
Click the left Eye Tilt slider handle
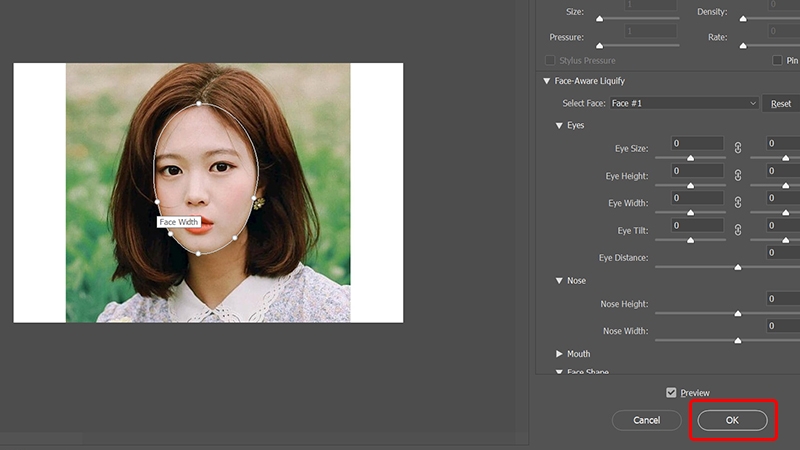coord(690,240)
